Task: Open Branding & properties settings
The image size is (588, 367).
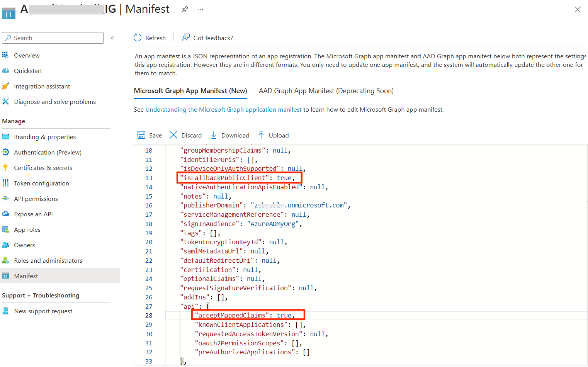Action: 45,136
